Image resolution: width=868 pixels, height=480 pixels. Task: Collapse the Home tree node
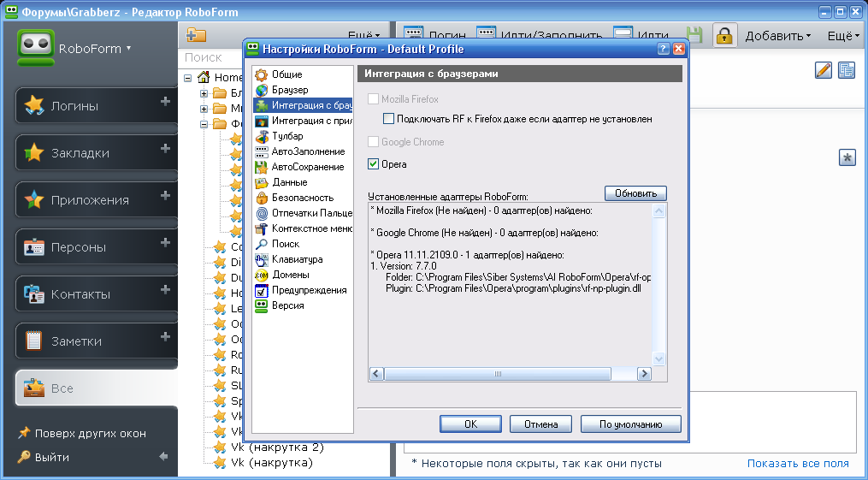(188, 78)
